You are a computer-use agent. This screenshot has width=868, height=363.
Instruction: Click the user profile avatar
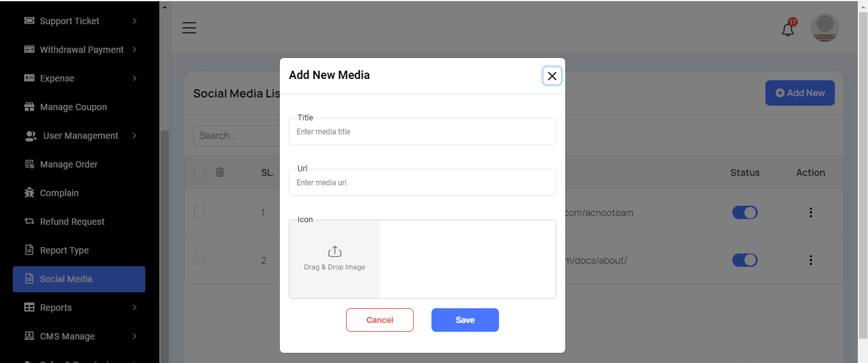coord(825,28)
